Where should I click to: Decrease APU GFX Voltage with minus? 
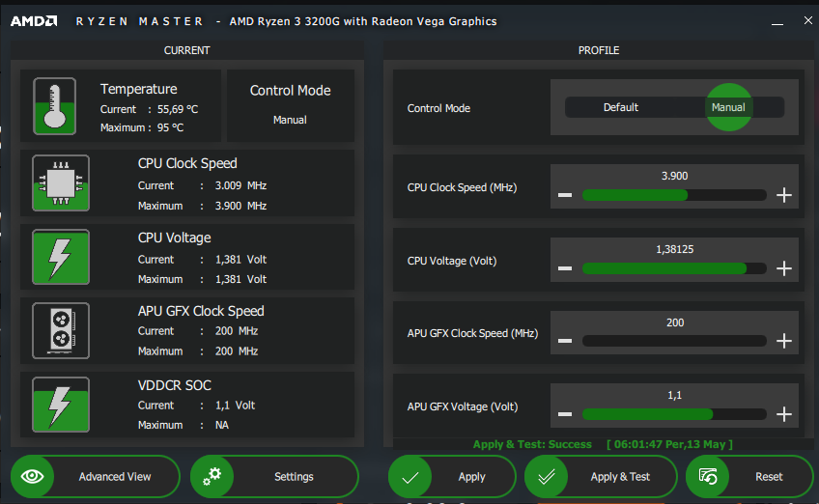565,414
